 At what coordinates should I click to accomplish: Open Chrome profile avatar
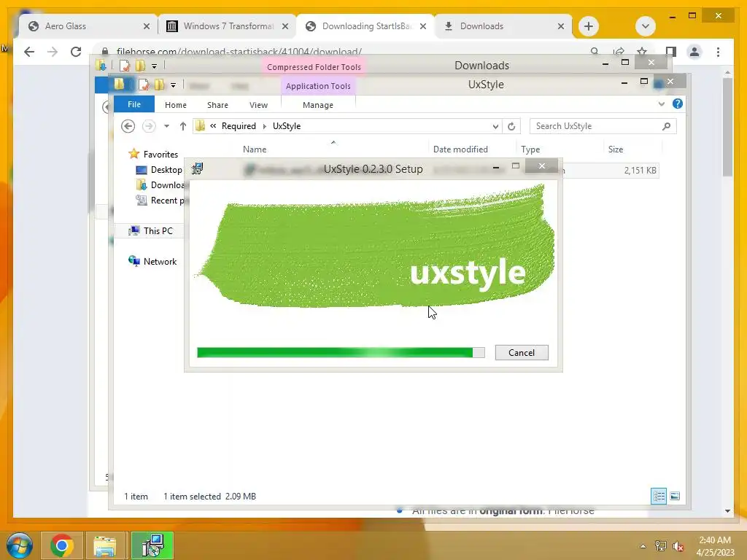point(694,52)
